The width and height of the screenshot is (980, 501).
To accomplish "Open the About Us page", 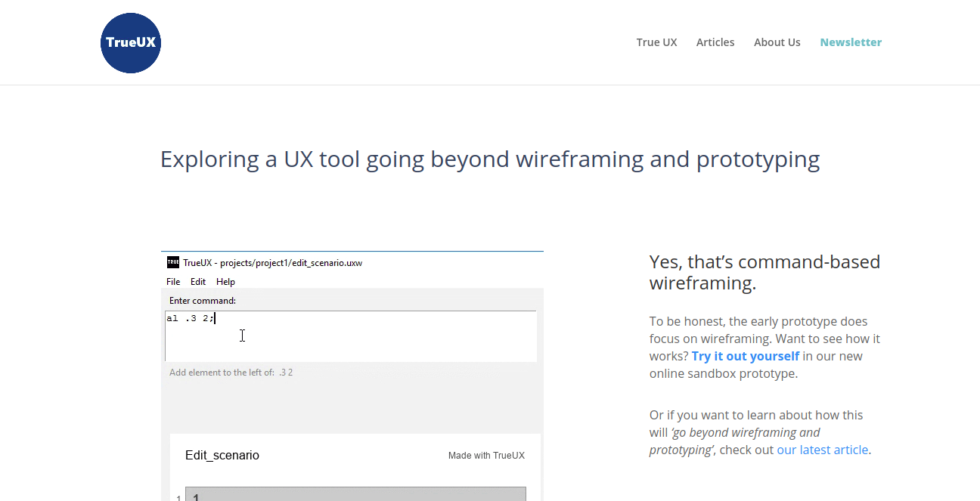I will tap(777, 42).
